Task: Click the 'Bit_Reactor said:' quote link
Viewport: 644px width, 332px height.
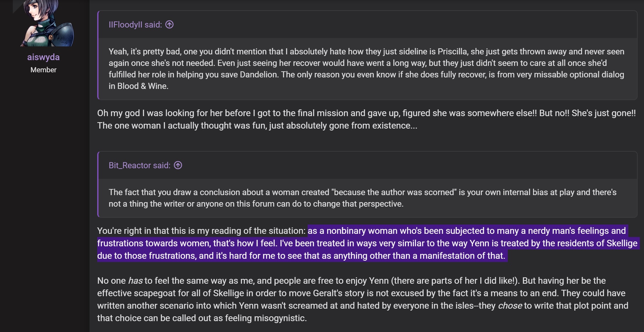Action: [139, 165]
